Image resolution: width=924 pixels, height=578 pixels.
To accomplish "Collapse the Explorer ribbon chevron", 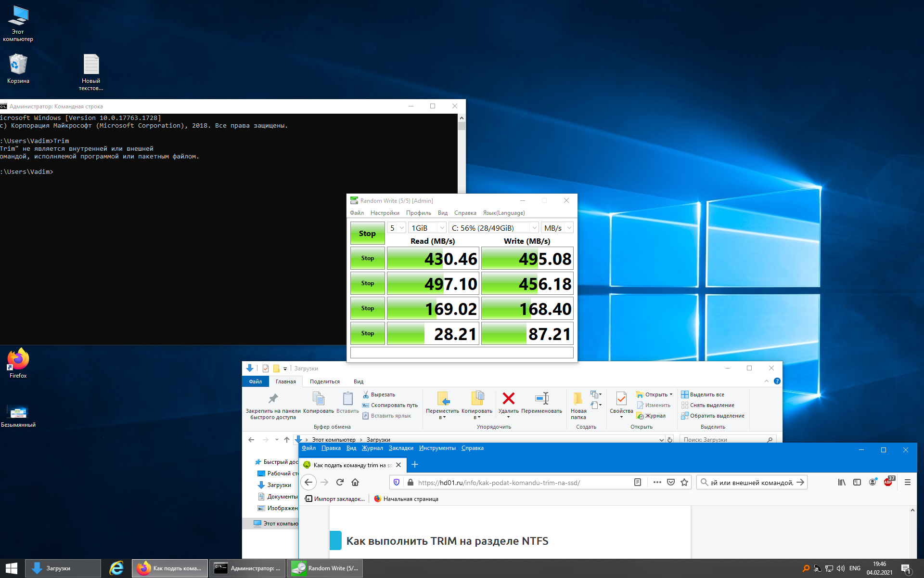I will click(767, 381).
